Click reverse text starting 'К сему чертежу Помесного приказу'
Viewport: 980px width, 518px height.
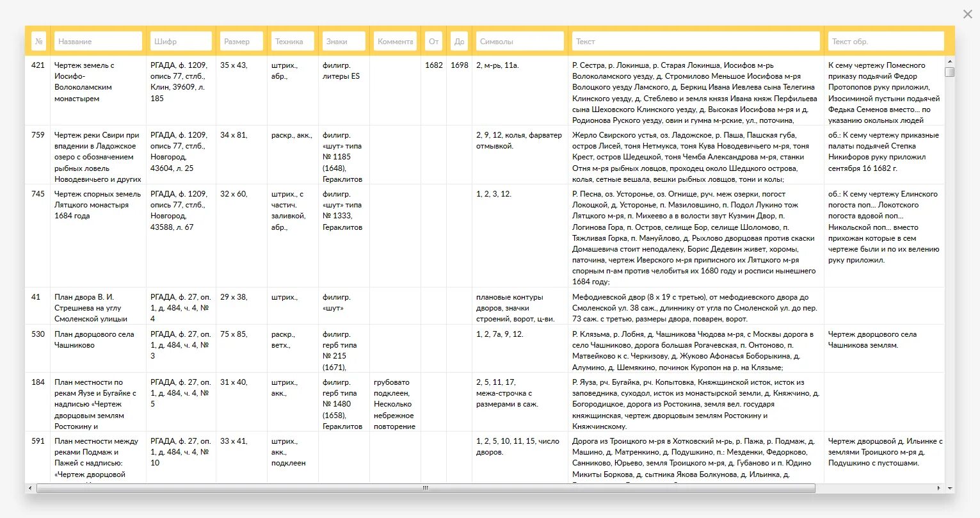point(884,93)
